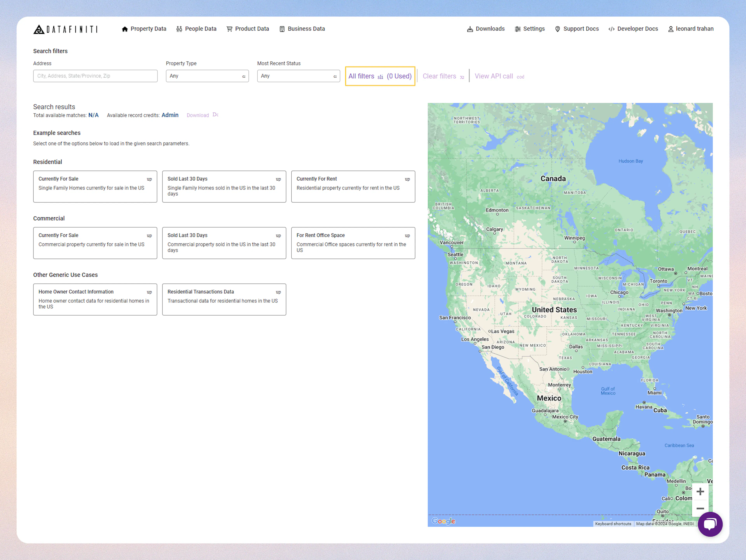Open the Property Type dropdown

(207, 76)
